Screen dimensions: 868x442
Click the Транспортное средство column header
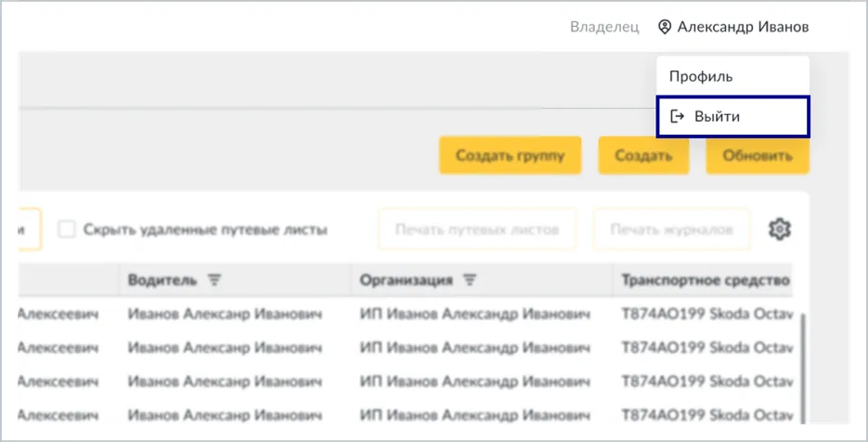tap(705, 280)
